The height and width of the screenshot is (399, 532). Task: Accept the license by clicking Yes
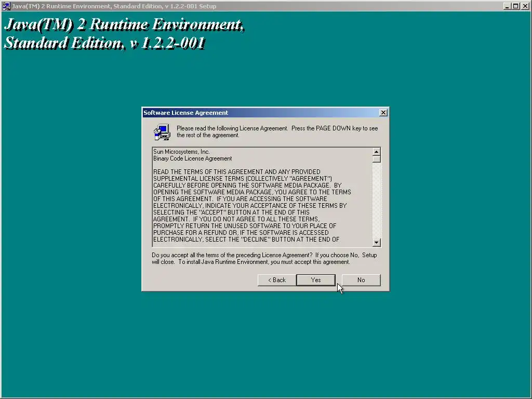(315, 280)
